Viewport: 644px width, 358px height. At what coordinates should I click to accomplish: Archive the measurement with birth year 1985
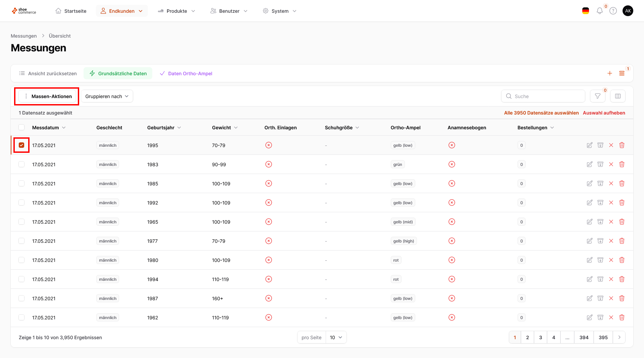(x=600, y=184)
